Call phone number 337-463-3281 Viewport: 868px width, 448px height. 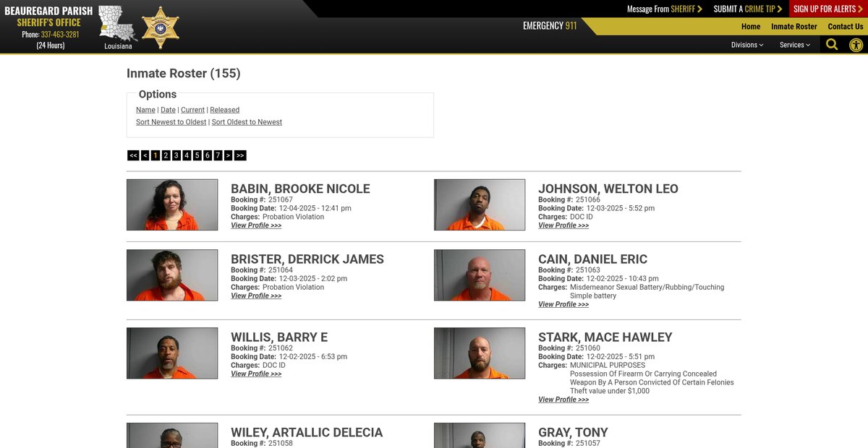[60, 34]
